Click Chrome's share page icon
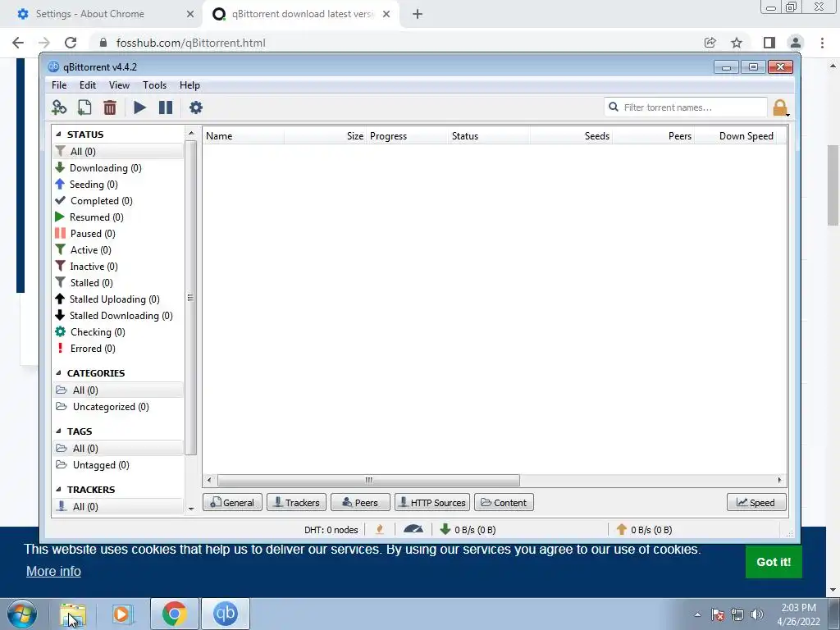 [x=710, y=43]
